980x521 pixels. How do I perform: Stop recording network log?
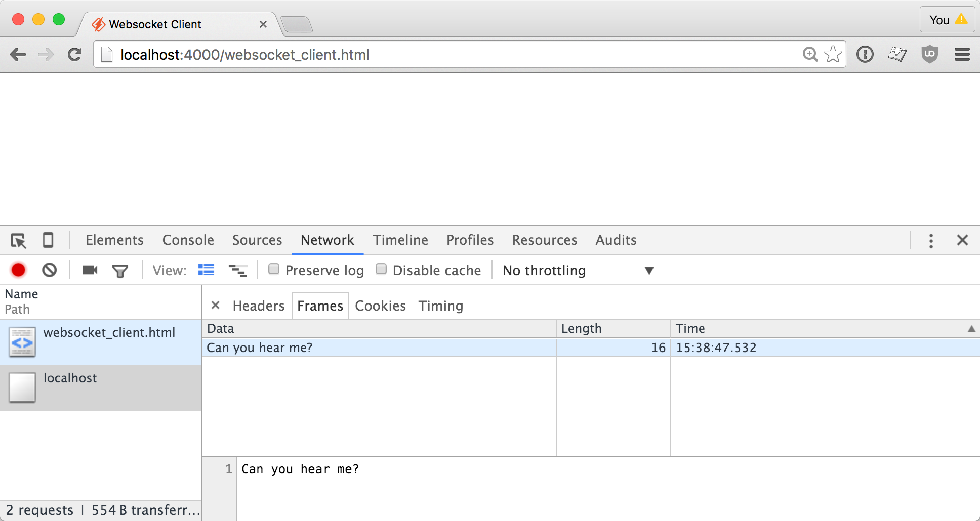click(x=18, y=270)
